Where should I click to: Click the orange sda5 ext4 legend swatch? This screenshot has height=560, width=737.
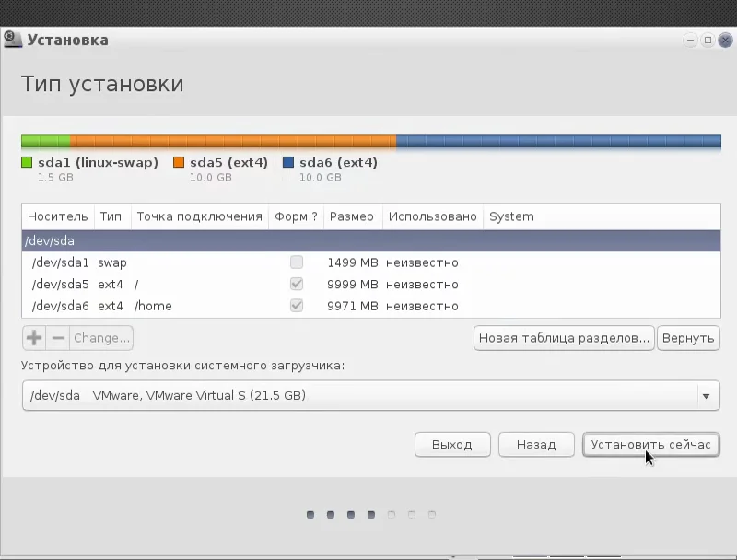coord(179,162)
